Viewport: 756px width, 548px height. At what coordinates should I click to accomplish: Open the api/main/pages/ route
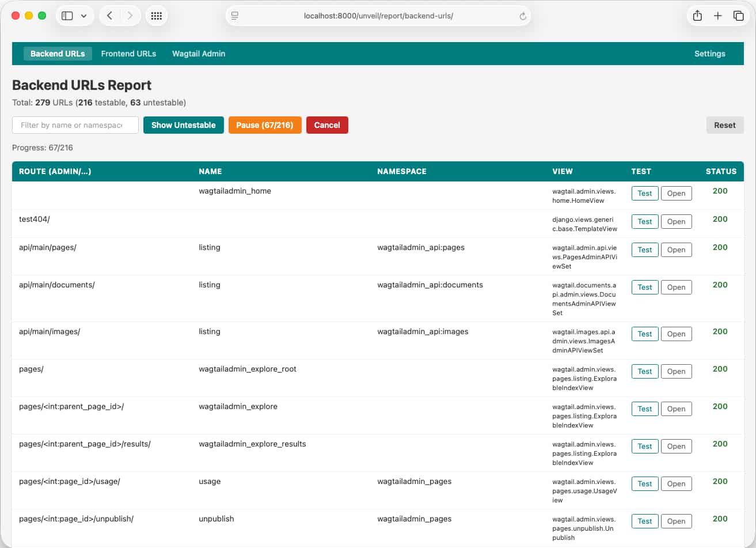(676, 250)
